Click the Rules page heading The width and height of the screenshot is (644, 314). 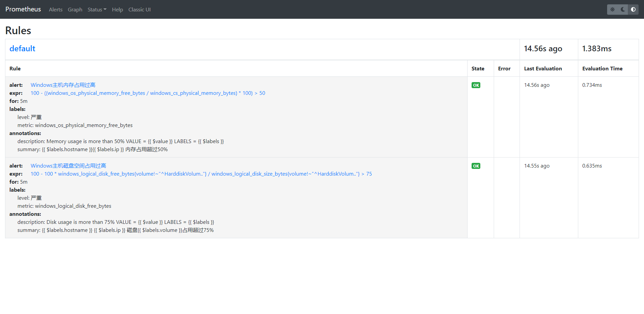pyautogui.click(x=18, y=30)
